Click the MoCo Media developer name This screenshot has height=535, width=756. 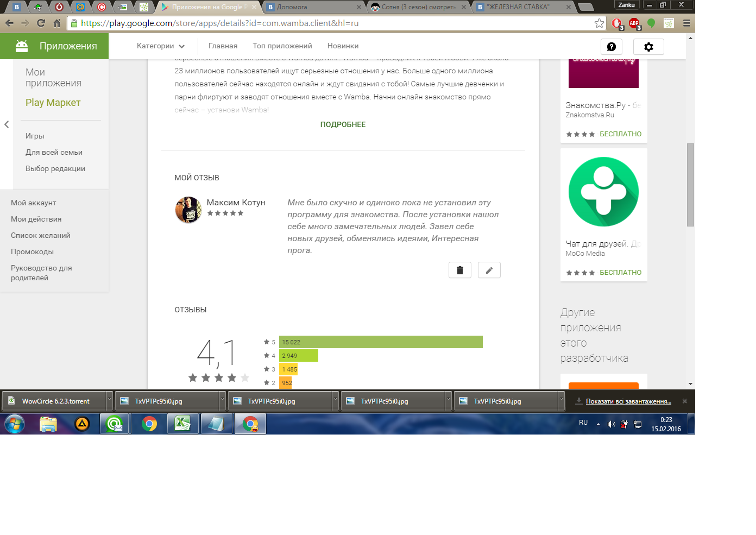pyautogui.click(x=585, y=254)
